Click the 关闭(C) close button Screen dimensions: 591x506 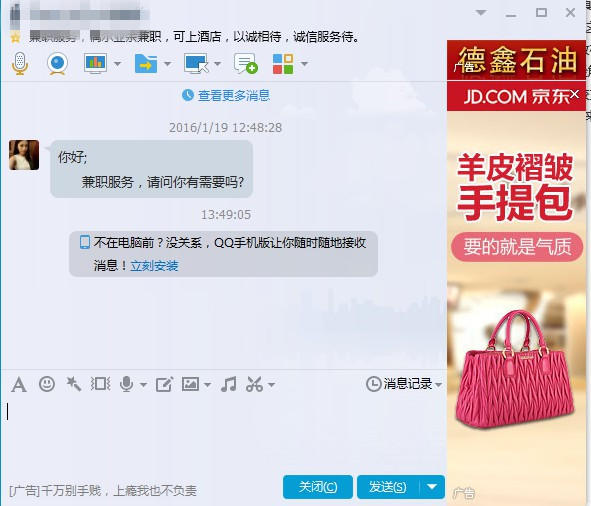(318, 487)
